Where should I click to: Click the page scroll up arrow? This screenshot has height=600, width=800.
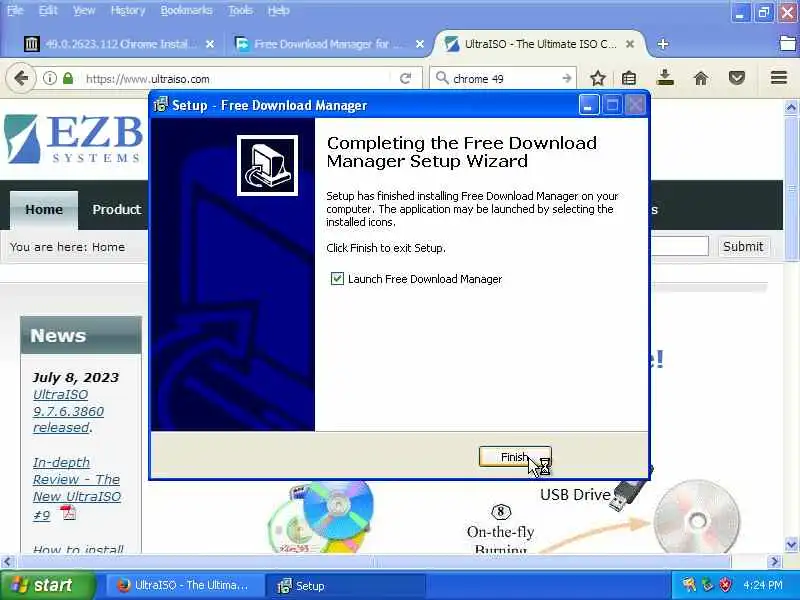791,107
